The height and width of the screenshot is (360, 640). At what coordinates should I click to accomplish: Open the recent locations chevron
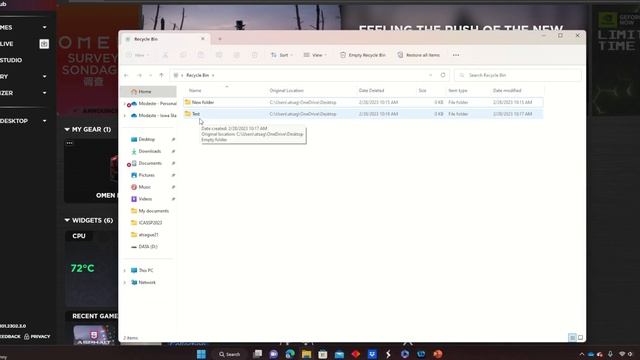[x=151, y=76]
